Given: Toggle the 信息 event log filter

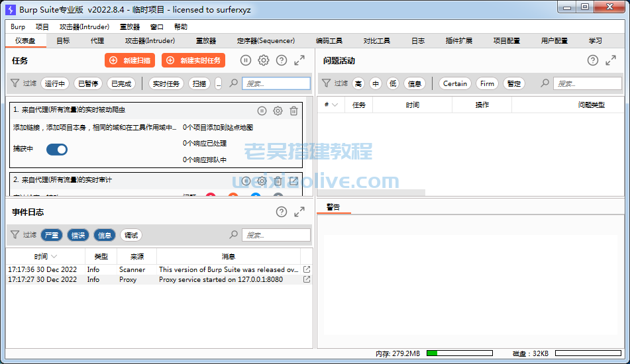Looking at the screenshot, I should 105,235.
